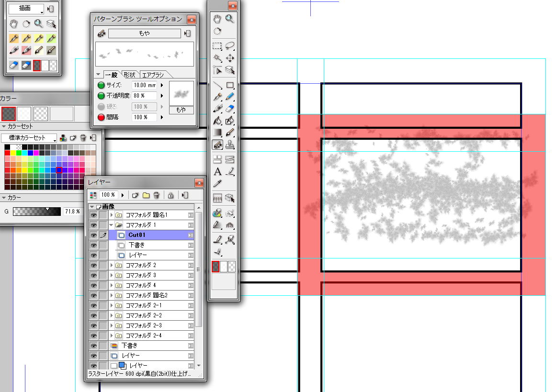Select the Rectangular Marquee selection tool
556x392 pixels.
217,46
